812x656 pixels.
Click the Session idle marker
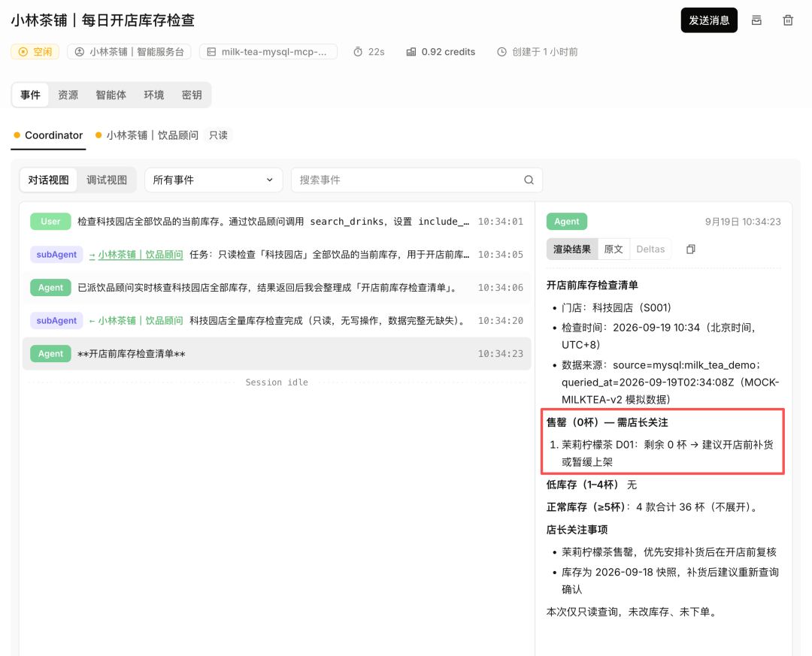coord(277,382)
